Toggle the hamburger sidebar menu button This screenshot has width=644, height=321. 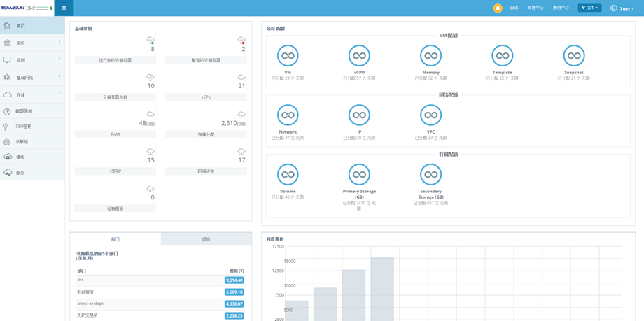(x=64, y=8)
